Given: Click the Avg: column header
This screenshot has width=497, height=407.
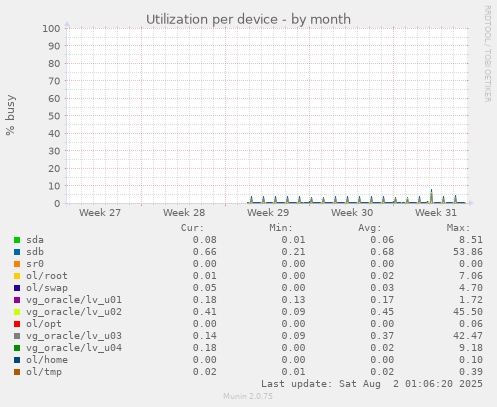Looking at the screenshot, I should (370, 228).
